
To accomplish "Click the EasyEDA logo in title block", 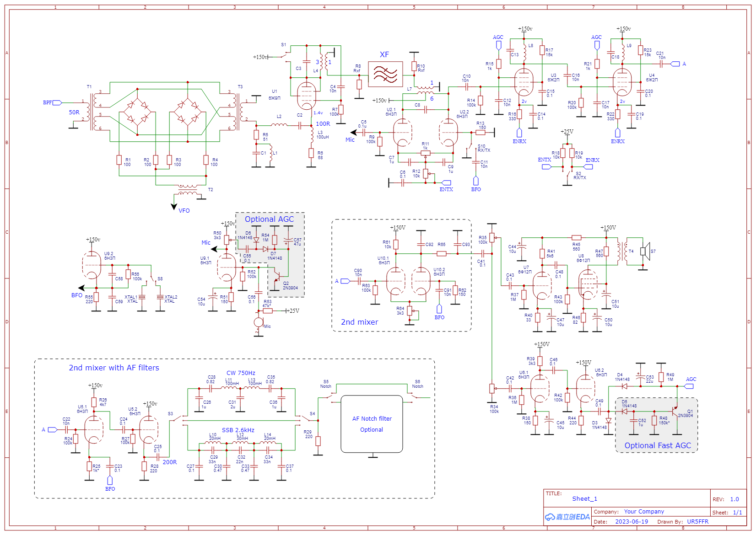I will 567,517.
